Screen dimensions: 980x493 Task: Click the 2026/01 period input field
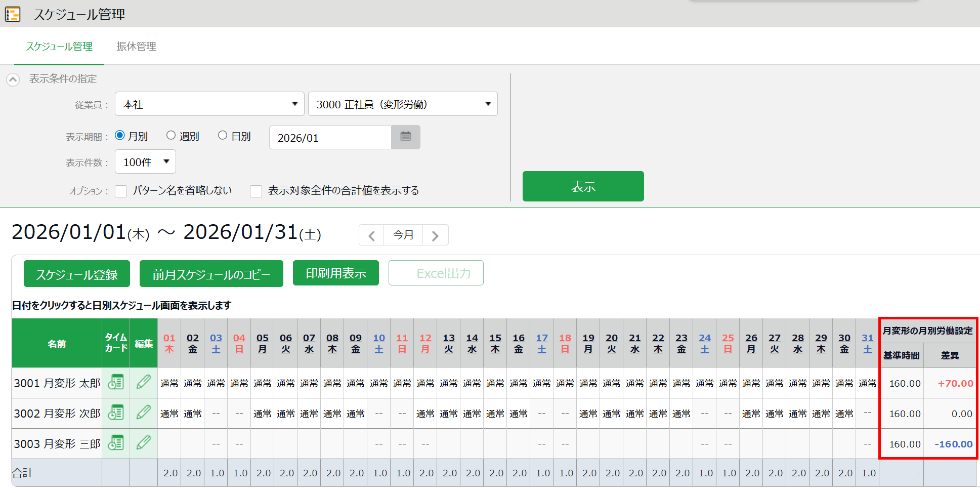(x=330, y=137)
